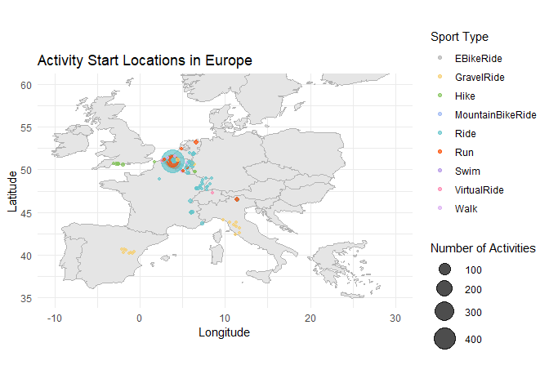Select the 300 activities size circle
549x392 pixels.
(x=444, y=312)
